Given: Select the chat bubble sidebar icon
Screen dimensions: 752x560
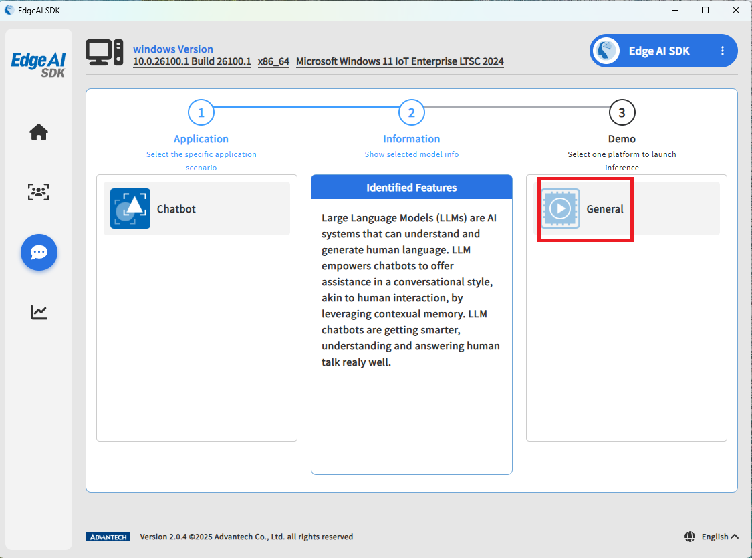Looking at the screenshot, I should 39,252.
